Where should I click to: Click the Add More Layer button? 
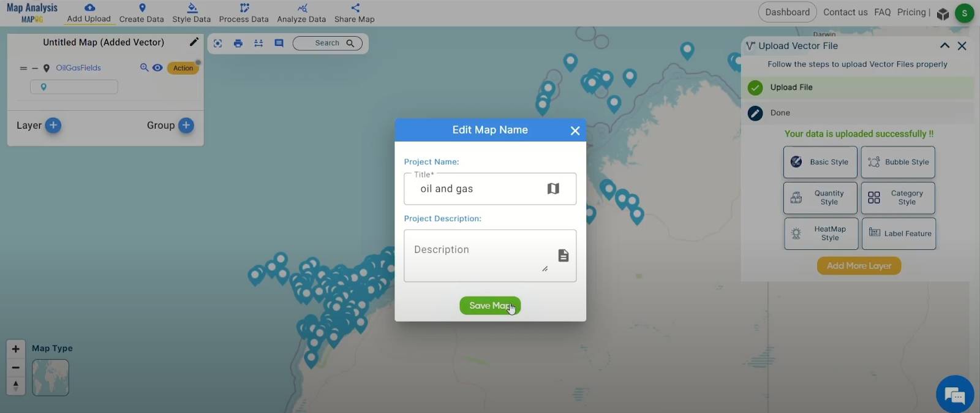point(859,265)
